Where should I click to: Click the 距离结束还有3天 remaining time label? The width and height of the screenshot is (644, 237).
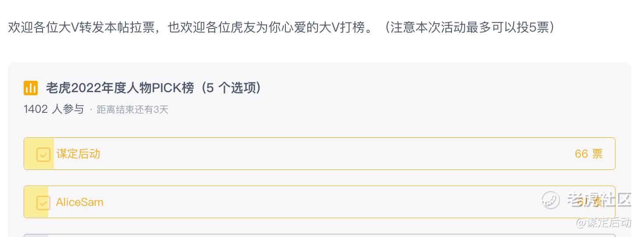pos(132,110)
